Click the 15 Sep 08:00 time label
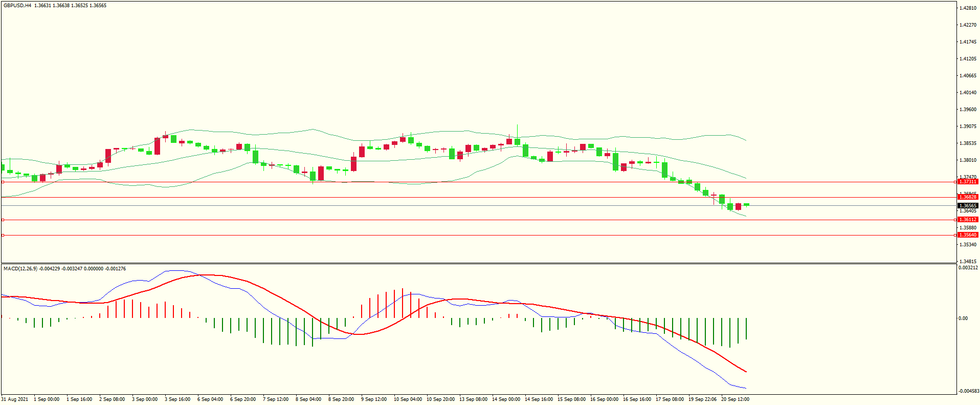 pyautogui.click(x=572, y=399)
